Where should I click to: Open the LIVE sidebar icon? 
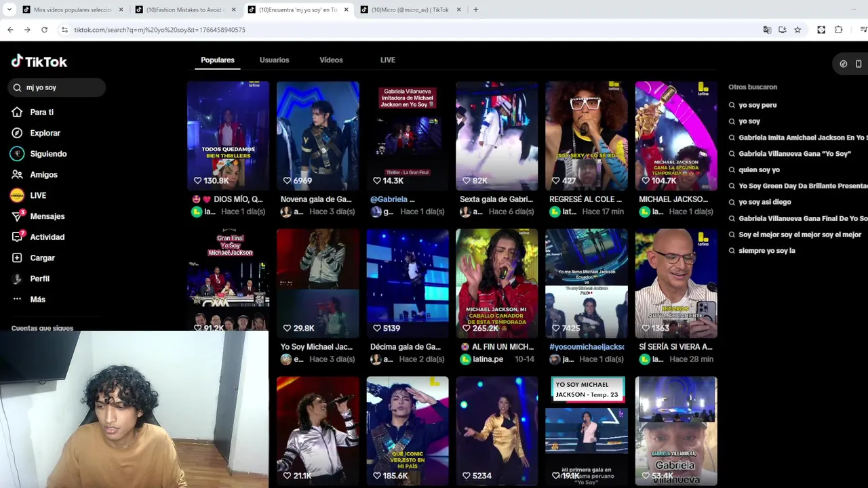point(17,195)
